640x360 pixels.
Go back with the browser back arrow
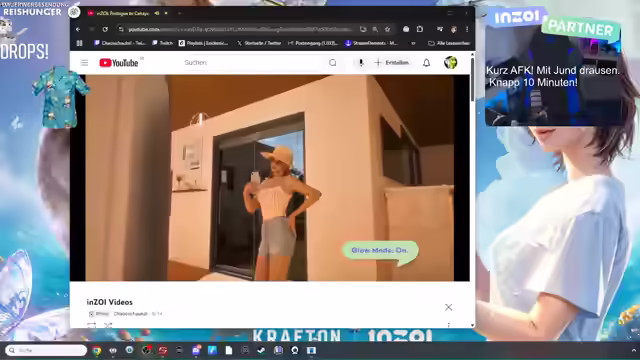pos(78,29)
